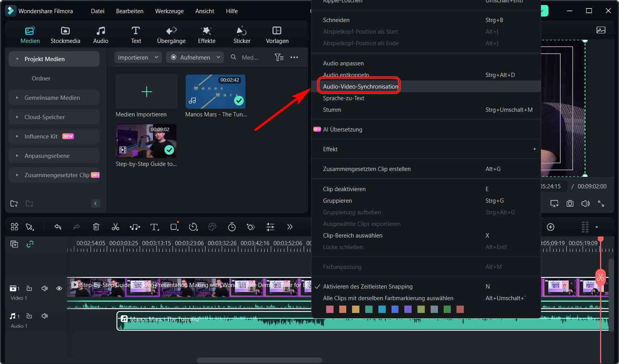Open the Übergänge transitions tab
Viewport: 619px width, 364px height.
click(x=171, y=35)
